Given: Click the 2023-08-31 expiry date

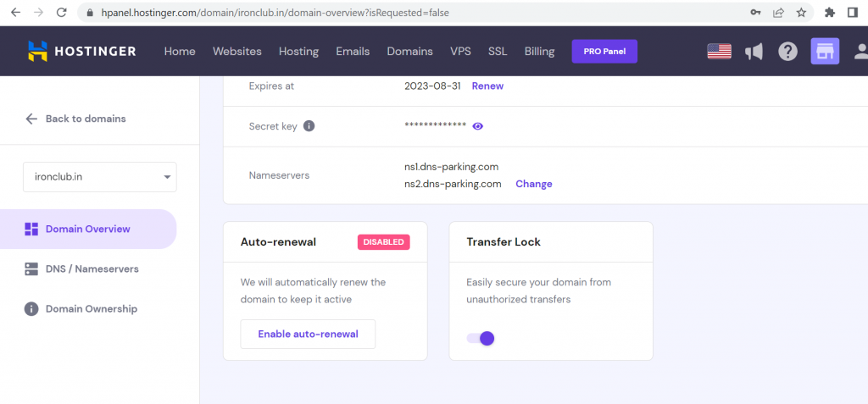Looking at the screenshot, I should click(432, 86).
